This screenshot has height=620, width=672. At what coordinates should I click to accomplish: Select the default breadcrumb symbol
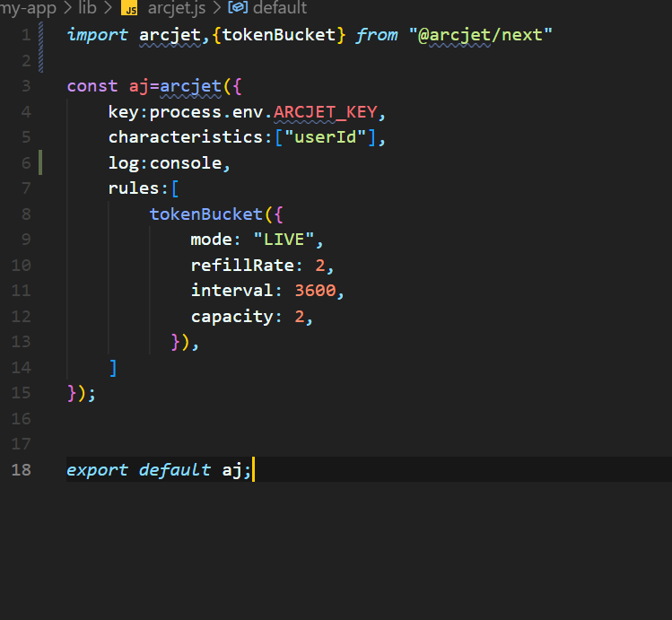click(280, 8)
